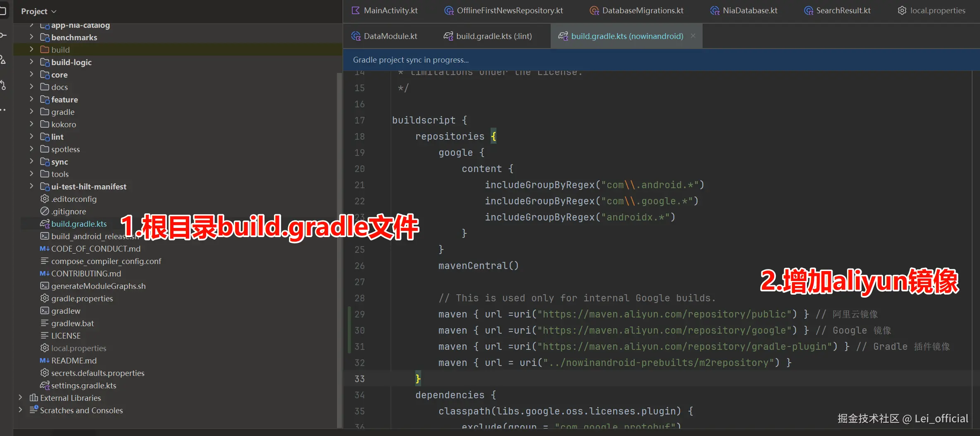The height and width of the screenshot is (436, 980).
Task: Switch to the DatabaseMigrations.kt tab
Action: pos(636,11)
